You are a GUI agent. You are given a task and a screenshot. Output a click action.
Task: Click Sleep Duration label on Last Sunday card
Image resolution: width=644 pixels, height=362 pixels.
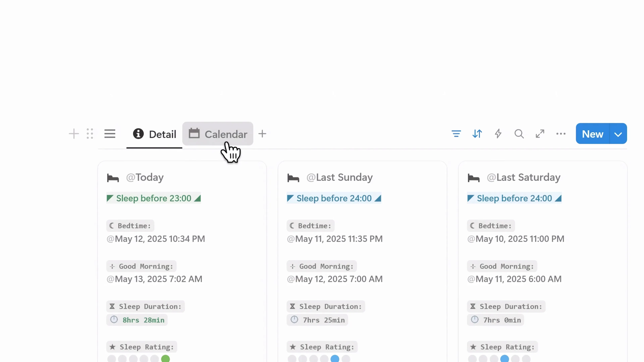click(326, 307)
